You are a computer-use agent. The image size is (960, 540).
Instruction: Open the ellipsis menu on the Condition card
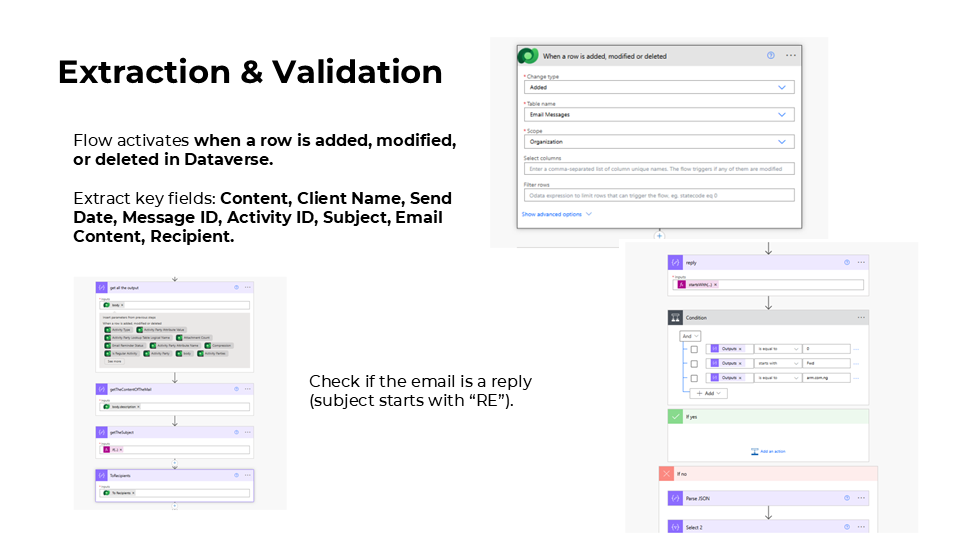coord(861,317)
